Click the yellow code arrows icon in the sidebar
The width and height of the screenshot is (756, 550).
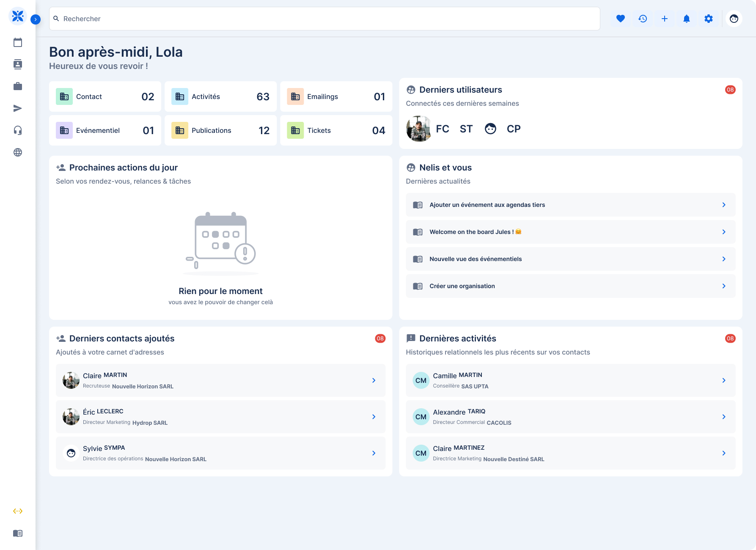18,511
